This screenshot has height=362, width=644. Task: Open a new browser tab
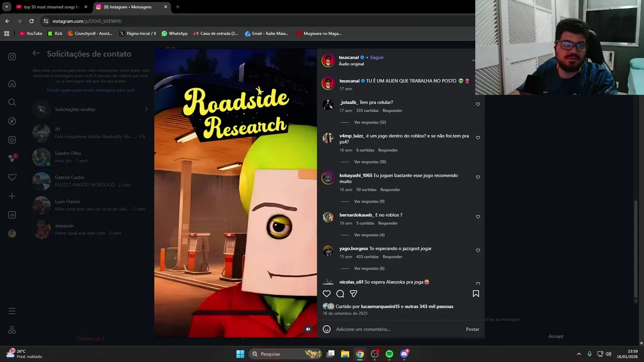[x=178, y=7]
